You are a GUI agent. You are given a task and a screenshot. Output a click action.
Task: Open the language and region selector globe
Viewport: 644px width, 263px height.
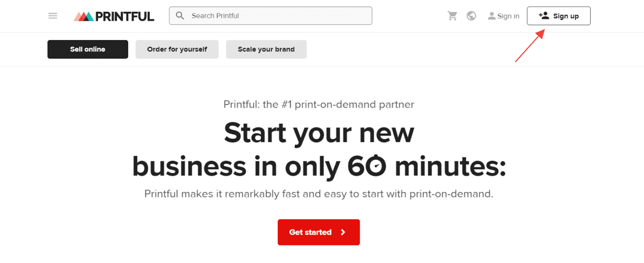pyautogui.click(x=471, y=16)
